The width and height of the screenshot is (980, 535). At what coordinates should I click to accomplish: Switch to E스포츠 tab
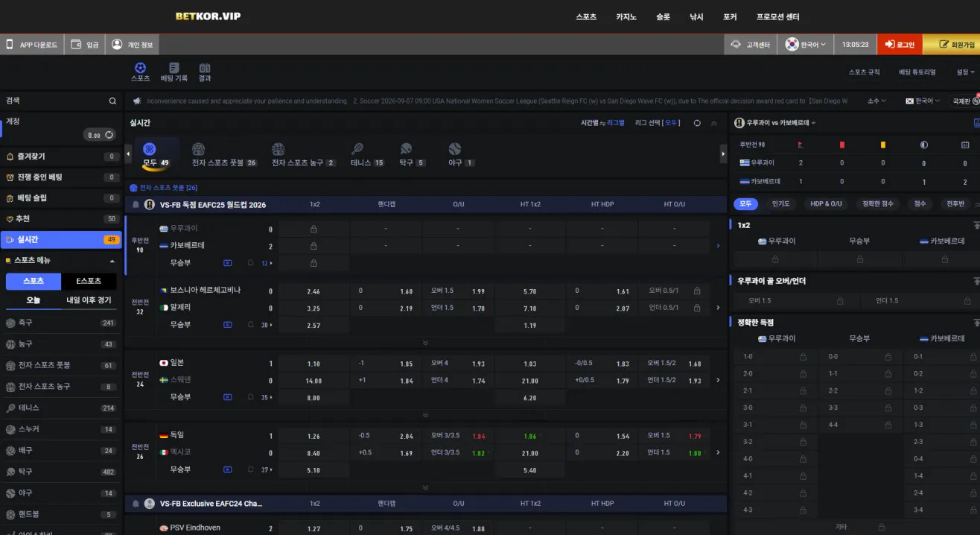point(89,281)
